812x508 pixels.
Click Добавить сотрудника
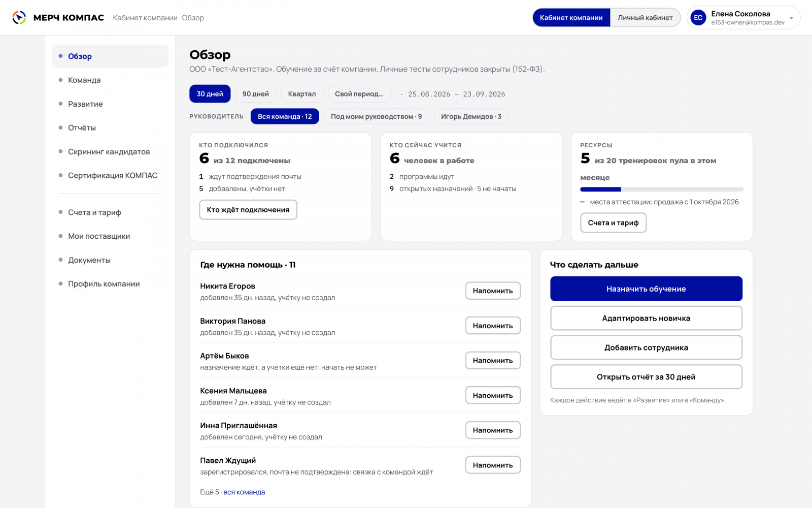pyautogui.click(x=646, y=348)
